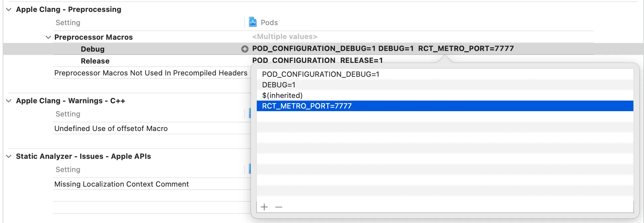Collapse the Preprocessor Macros setting
The image size is (644, 223).
coord(48,37)
